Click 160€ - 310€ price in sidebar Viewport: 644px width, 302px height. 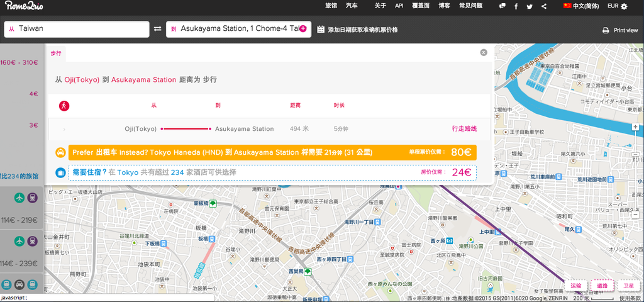tap(19, 63)
